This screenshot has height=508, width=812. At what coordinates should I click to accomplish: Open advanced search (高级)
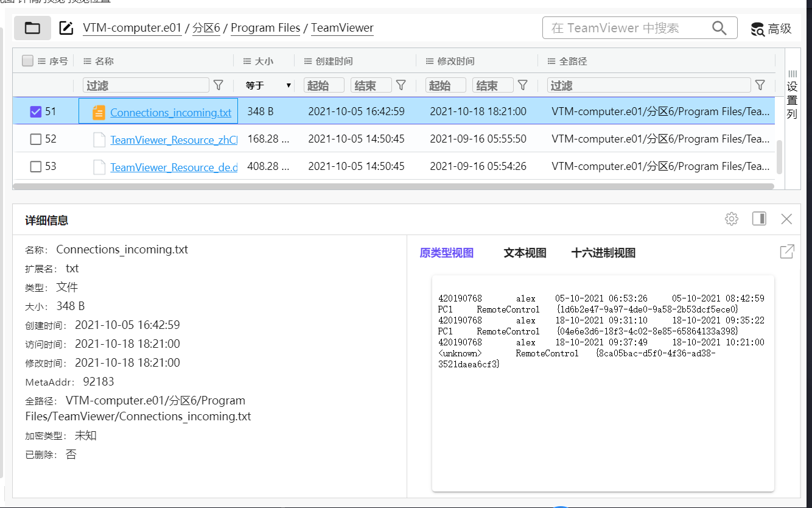tap(771, 29)
